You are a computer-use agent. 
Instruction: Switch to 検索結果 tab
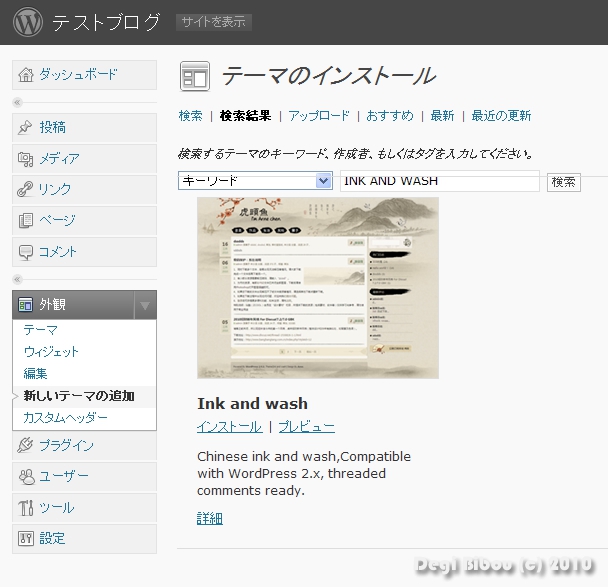245,116
